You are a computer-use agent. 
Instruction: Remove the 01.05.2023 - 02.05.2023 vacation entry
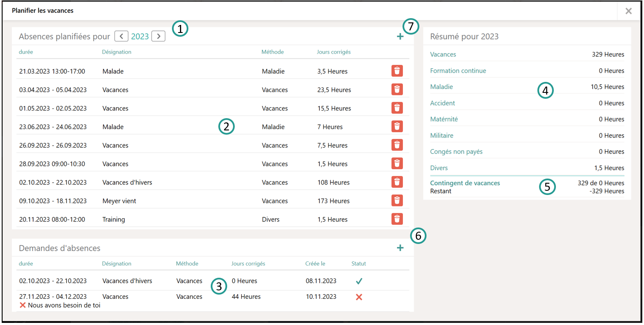pos(397,108)
